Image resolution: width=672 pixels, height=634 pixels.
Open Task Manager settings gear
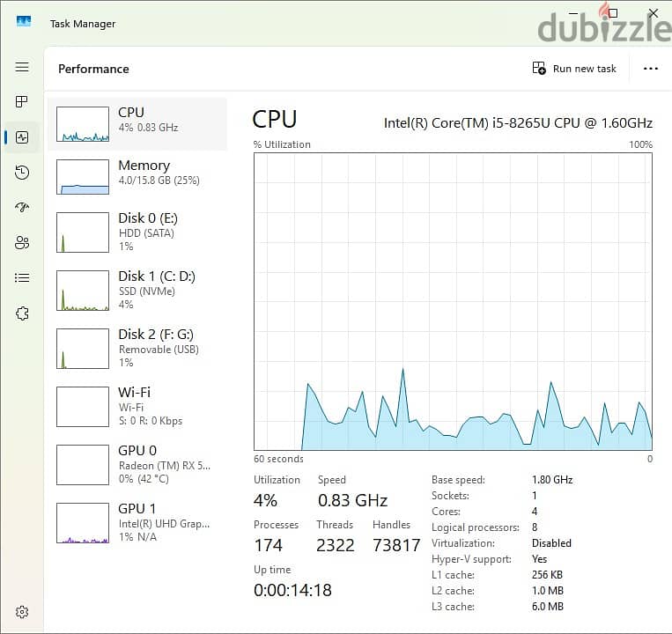[22, 612]
